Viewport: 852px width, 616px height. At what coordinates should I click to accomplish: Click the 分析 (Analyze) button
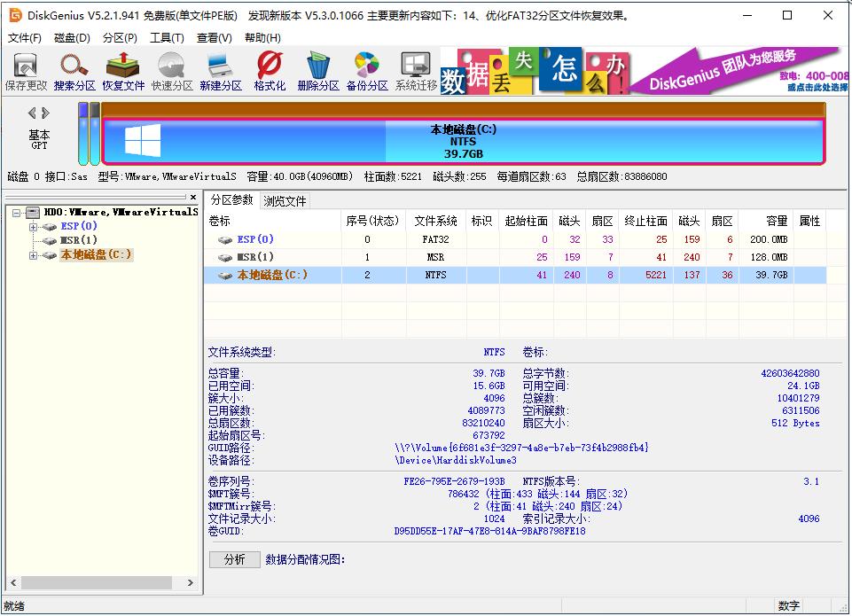234,560
